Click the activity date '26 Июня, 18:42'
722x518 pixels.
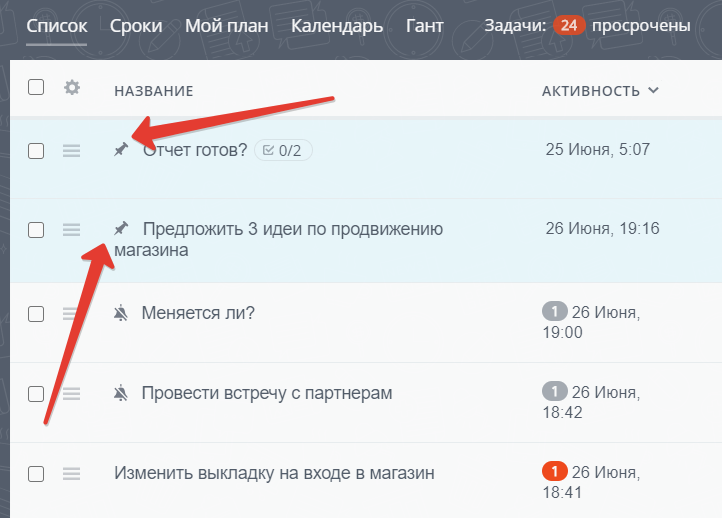click(x=592, y=402)
